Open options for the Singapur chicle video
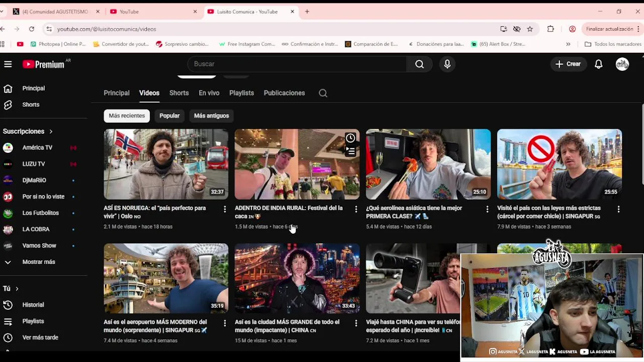 pos(618,209)
